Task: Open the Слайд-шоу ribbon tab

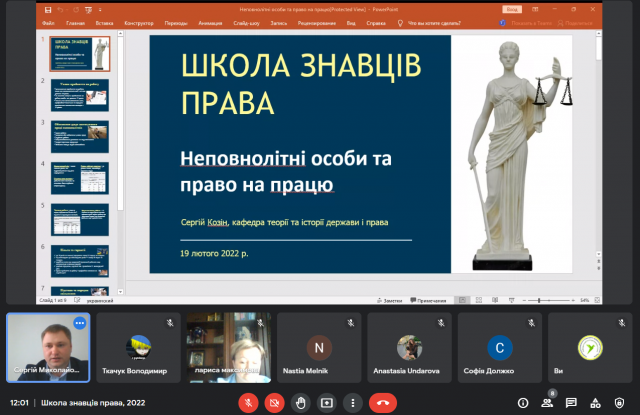Action: point(249,22)
